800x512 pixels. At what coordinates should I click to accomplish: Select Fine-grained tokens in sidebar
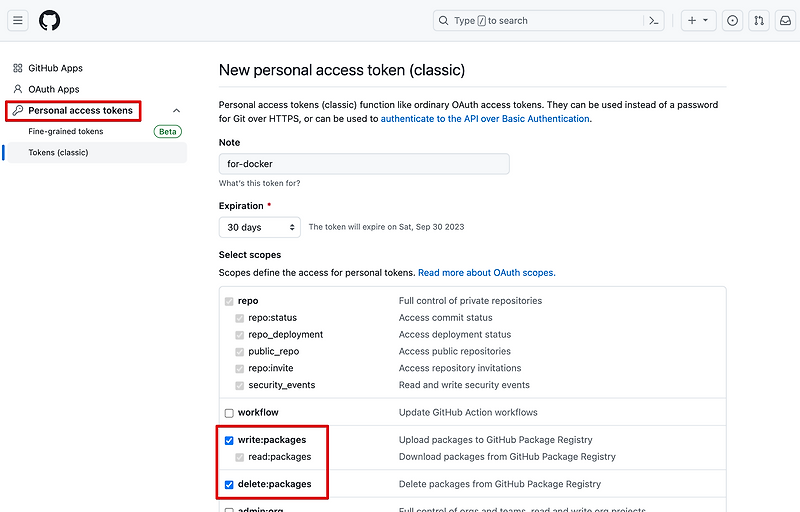[65, 131]
